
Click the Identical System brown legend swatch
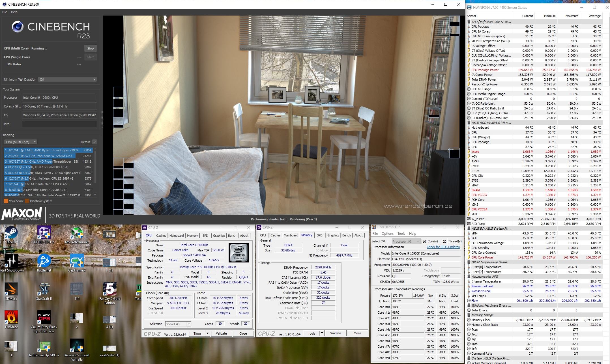tap(27, 201)
